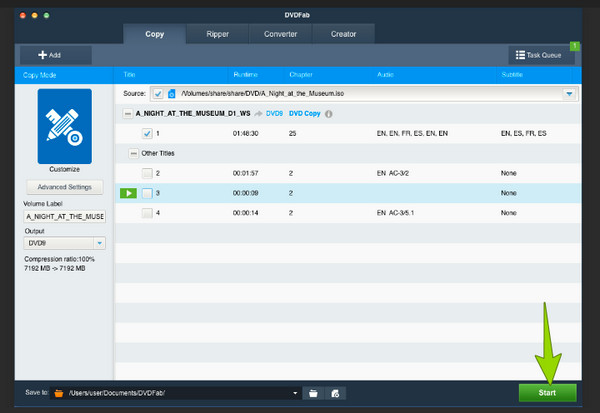Play preview of title 3
The height and width of the screenshot is (413, 600).
pos(128,193)
